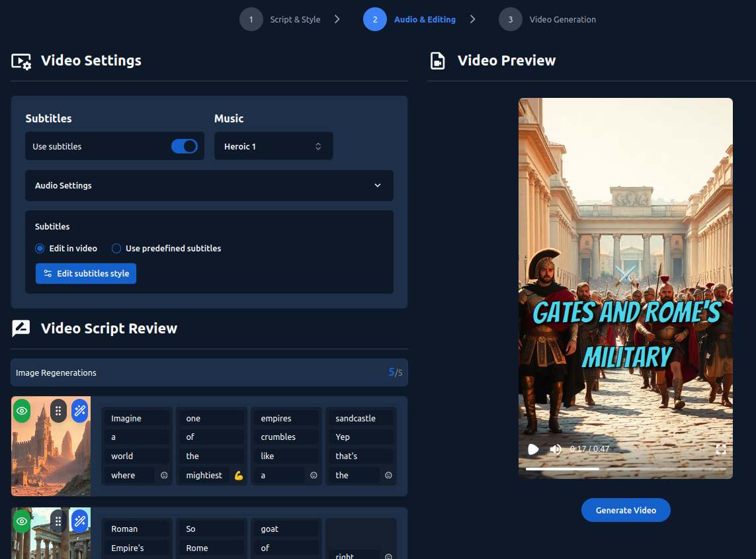Image resolution: width=756 pixels, height=559 pixels.
Task: Enter fullscreen on the video preview
Action: click(x=721, y=449)
